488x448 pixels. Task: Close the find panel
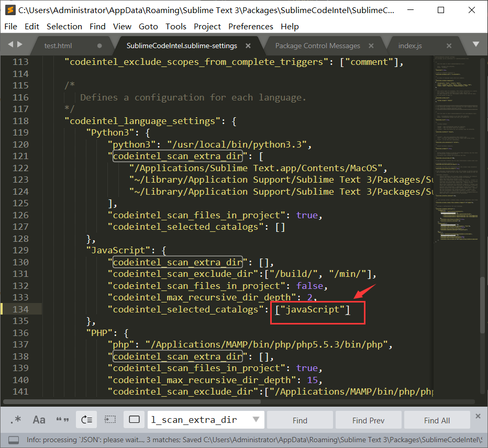pos(478,416)
